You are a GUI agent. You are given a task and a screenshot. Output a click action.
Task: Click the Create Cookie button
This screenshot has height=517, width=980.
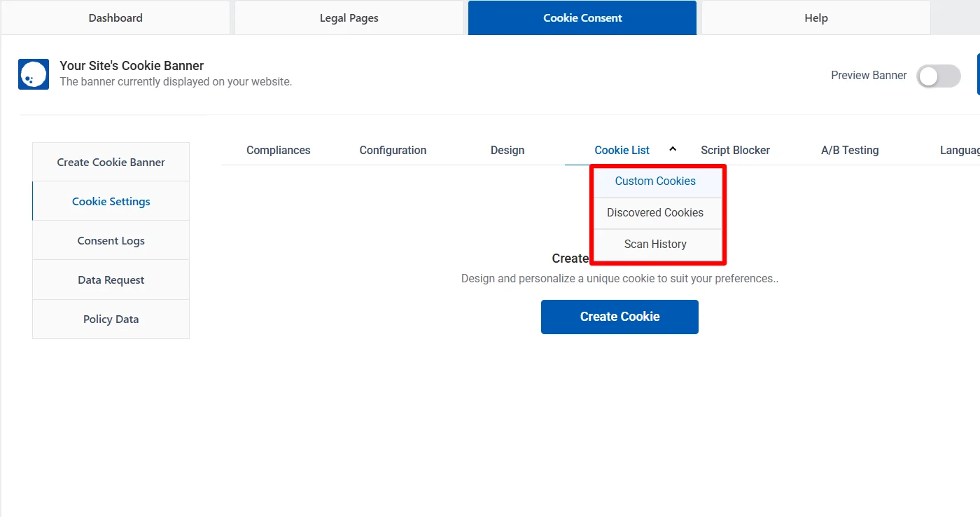click(x=619, y=317)
